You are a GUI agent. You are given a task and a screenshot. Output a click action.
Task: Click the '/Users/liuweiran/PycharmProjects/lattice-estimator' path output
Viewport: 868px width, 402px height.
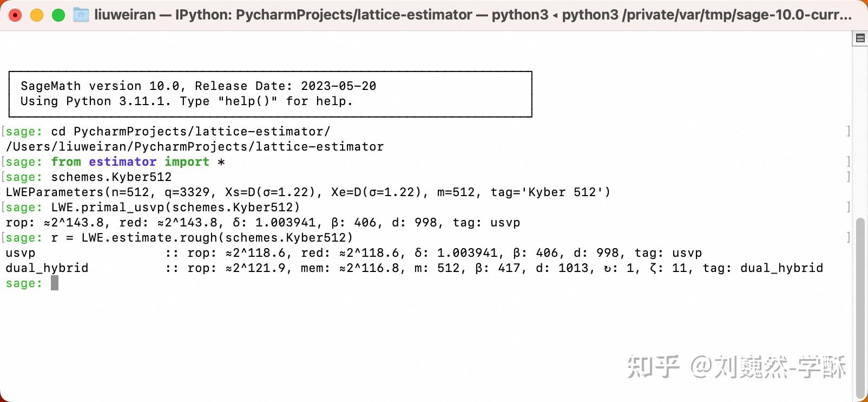pos(195,147)
